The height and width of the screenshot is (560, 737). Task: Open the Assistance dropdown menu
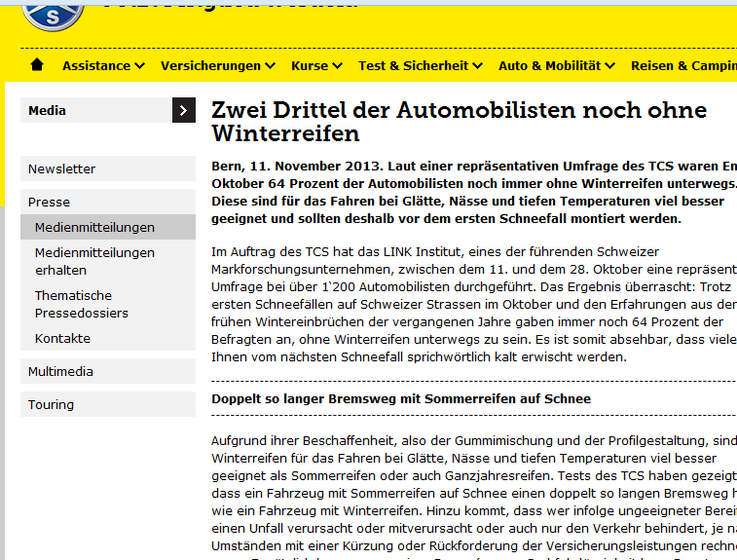pos(103,66)
